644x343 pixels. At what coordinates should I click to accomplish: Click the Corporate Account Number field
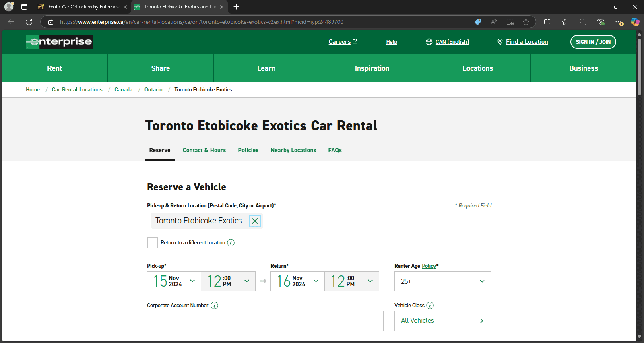[x=265, y=321]
